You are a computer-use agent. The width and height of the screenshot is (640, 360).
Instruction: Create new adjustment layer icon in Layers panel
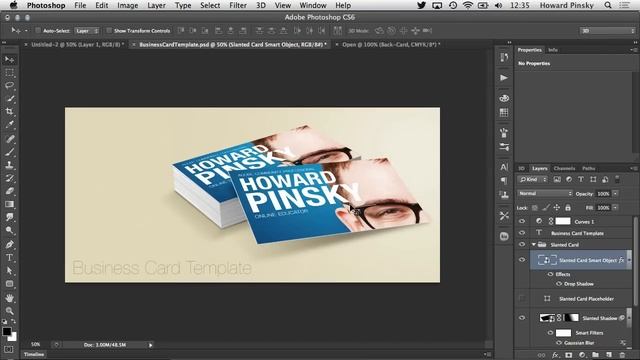pos(582,355)
